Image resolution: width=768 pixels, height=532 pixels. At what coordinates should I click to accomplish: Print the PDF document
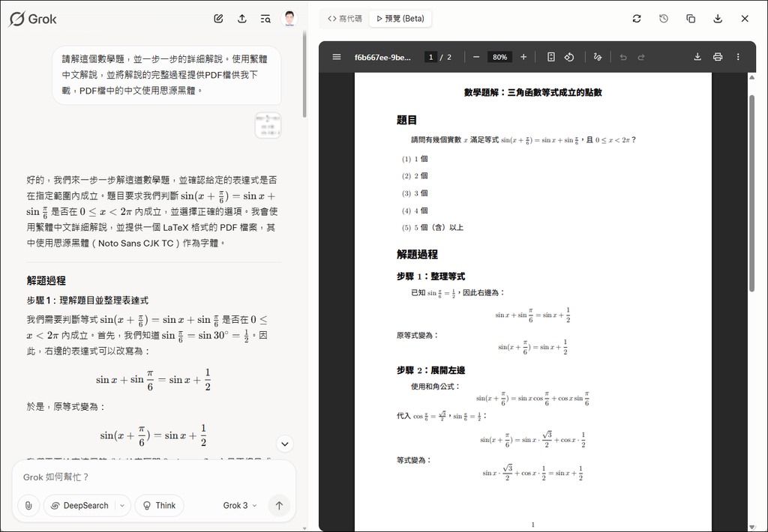[718, 57]
